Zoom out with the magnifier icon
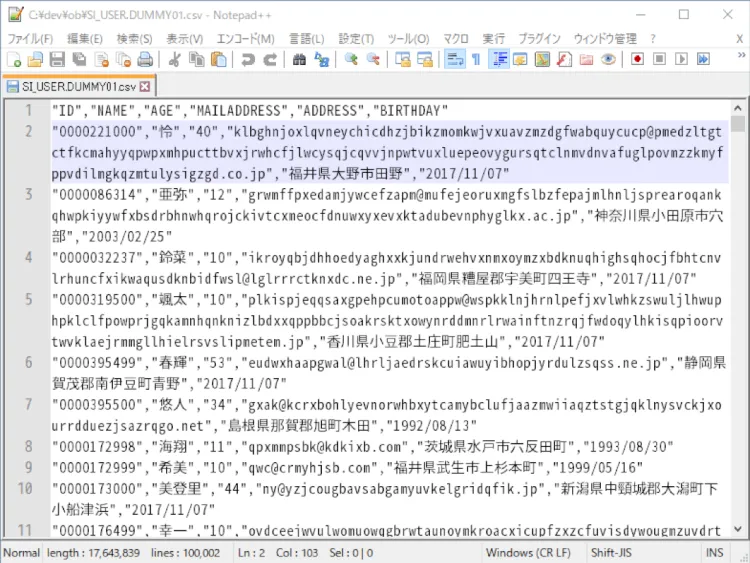The height and width of the screenshot is (563, 750). 373,59
